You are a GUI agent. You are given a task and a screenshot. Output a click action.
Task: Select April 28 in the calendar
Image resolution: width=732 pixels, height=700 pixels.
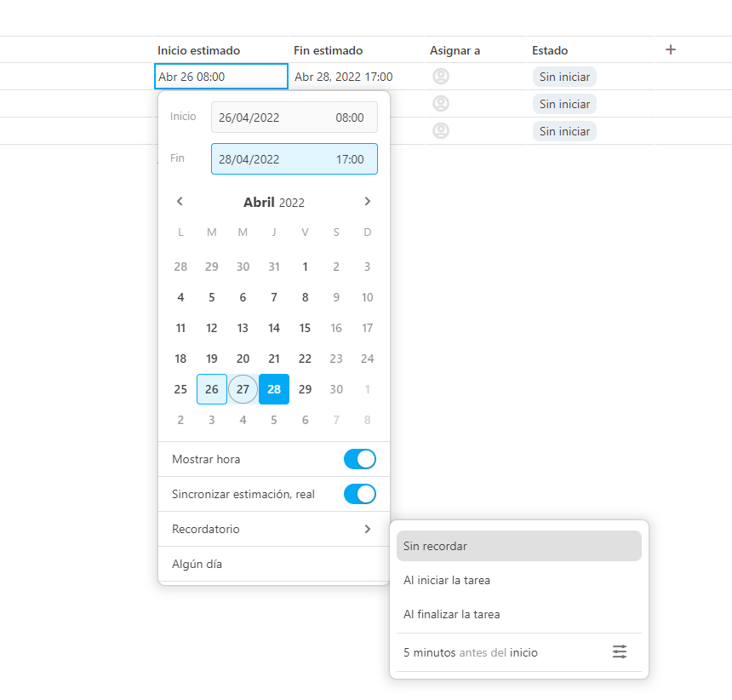274,389
